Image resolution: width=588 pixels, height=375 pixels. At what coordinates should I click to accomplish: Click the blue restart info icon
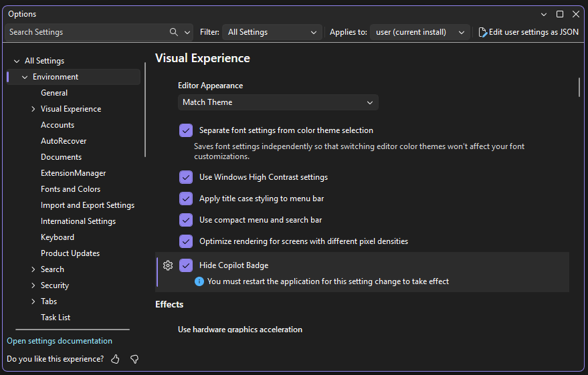pos(199,281)
